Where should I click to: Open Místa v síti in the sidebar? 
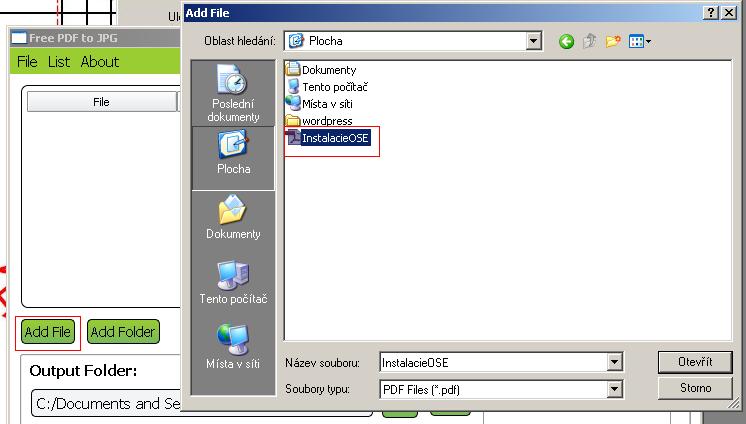click(x=233, y=347)
